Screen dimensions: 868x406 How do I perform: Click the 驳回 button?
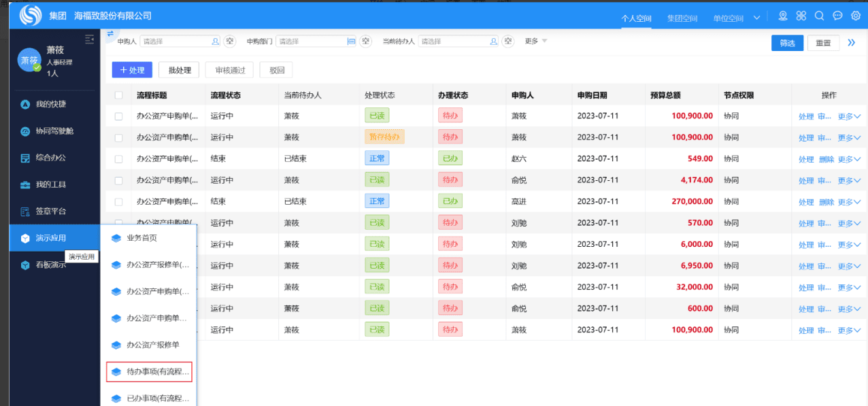[276, 69]
